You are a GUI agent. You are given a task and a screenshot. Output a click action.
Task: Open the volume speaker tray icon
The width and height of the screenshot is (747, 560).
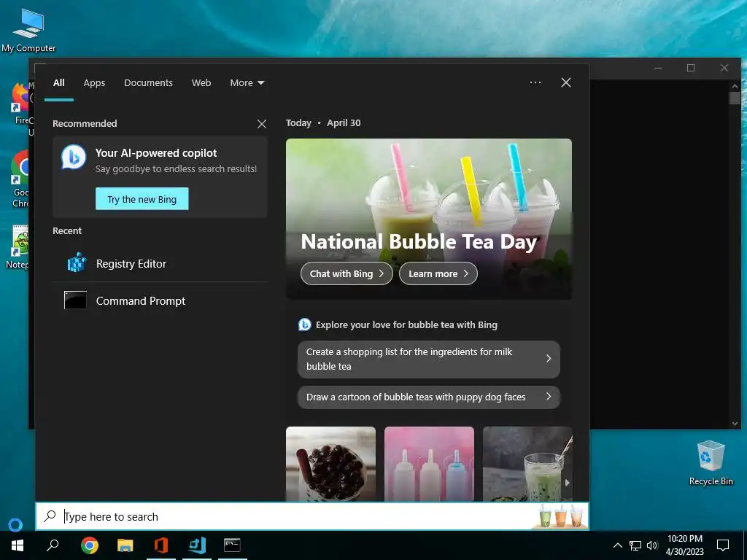pos(652,545)
